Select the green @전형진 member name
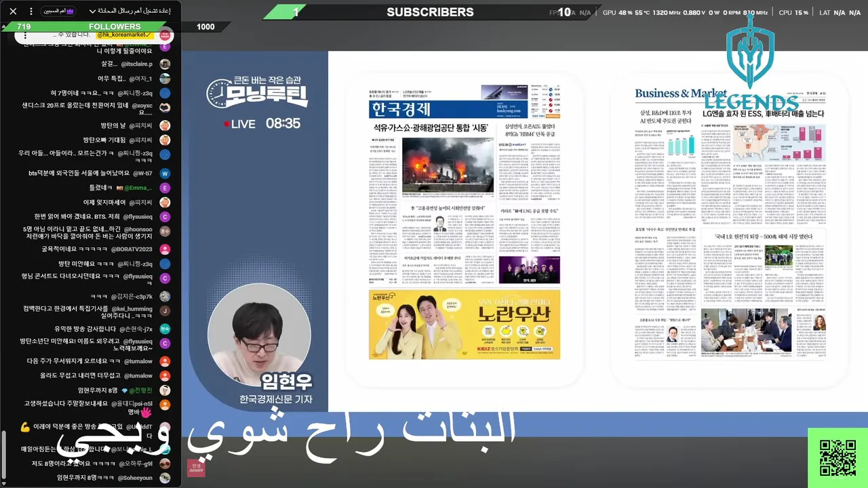868x488 pixels. [140, 390]
